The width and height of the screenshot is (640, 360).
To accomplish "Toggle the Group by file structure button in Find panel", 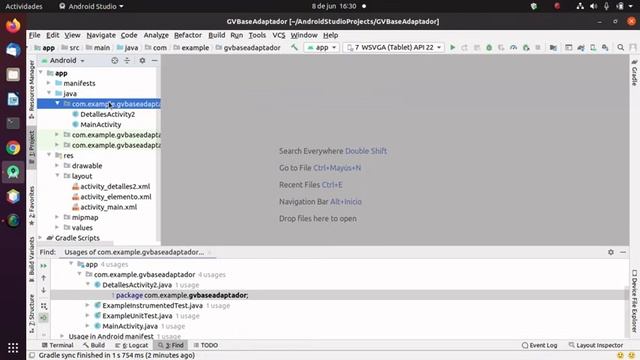I will coord(44,306).
